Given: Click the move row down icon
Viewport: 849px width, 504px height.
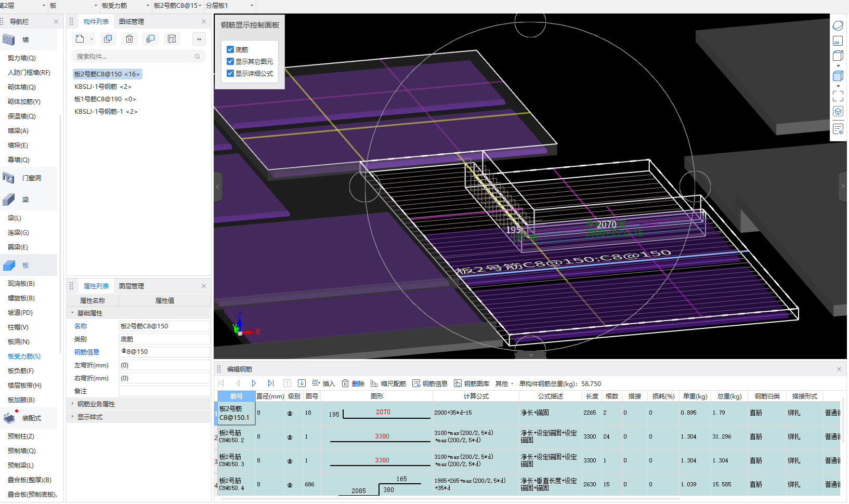Looking at the screenshot, I should point(302,383).
